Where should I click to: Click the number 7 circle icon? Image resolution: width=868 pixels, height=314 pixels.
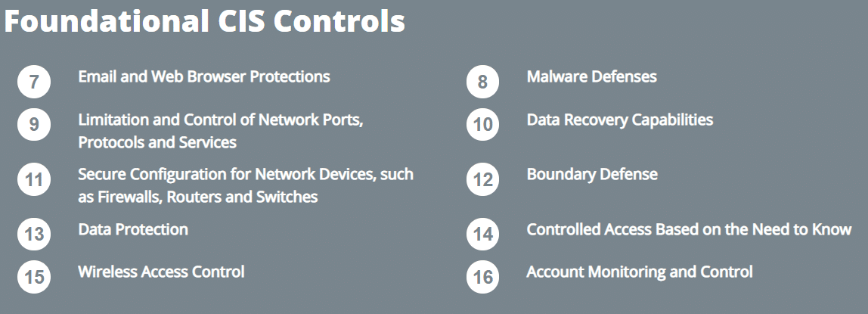point(34,82)
